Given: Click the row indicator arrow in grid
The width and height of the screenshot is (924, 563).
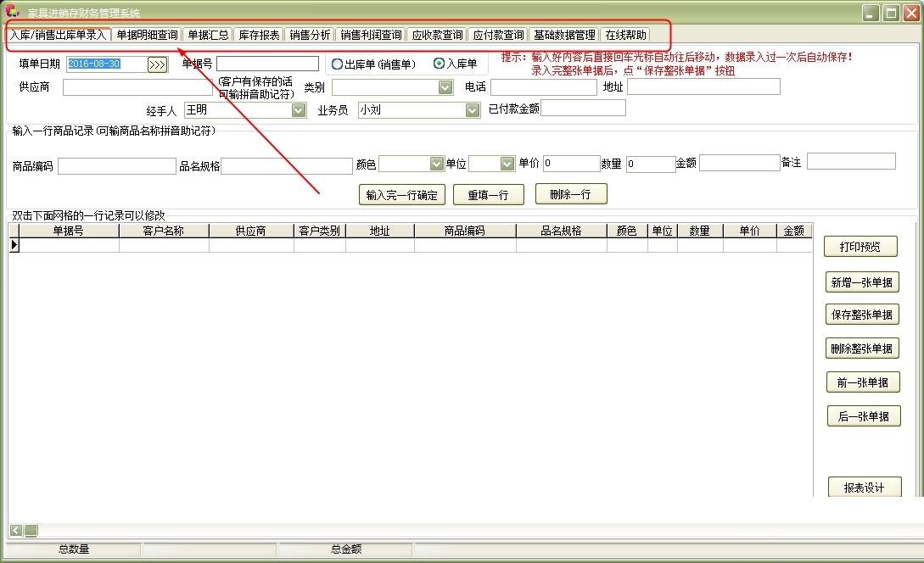Looking at the screenshot, I should point(14,245).
